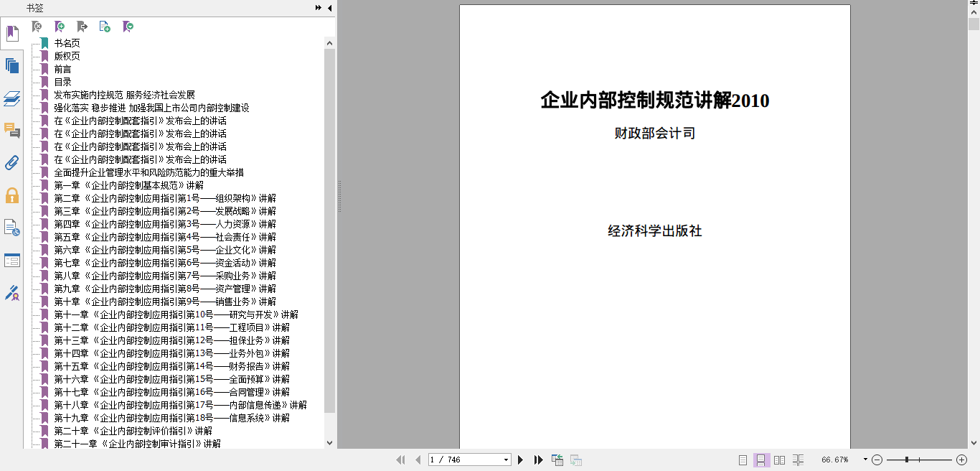Open the form fields sidebar panel
The height and width of the screenshot is (471, 980).
tap(12, 261)
